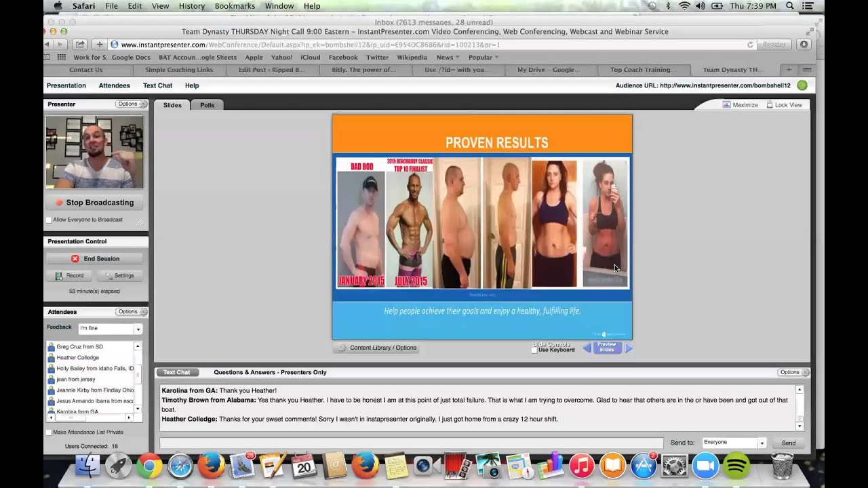Click the Safari back arrow
The image size is (868, 488).
(x=47, y=45)
